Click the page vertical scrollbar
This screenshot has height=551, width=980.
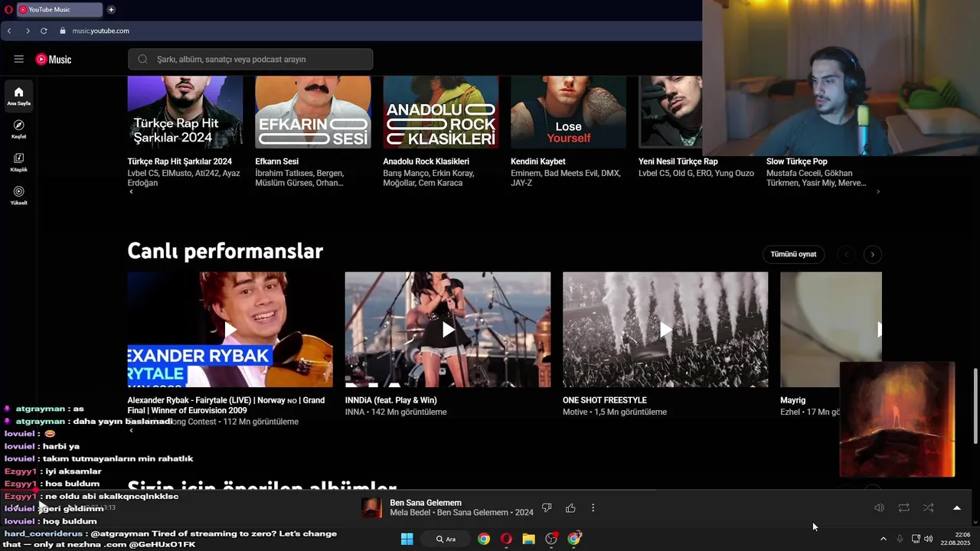pyautogui.click(x=975, y=406)
